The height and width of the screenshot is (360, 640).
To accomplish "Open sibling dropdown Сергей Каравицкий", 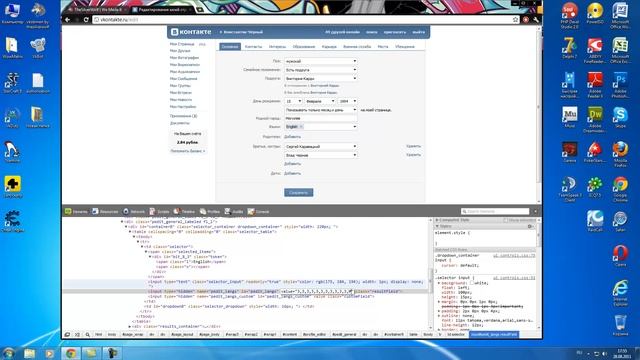I will point(321,146).
